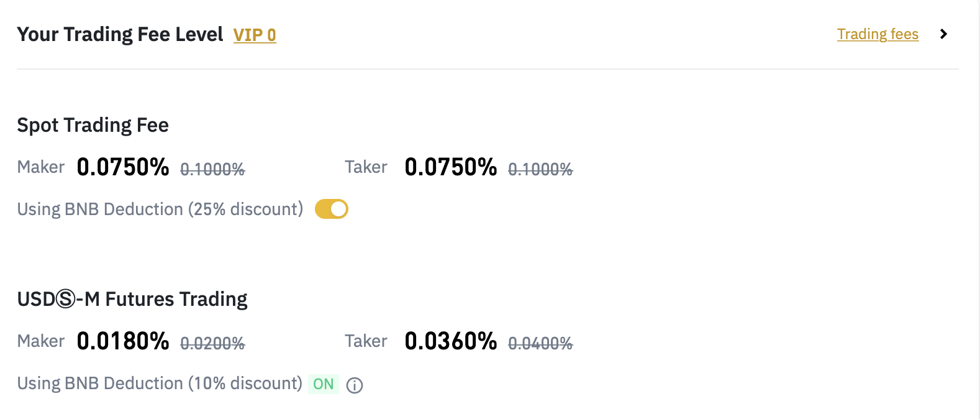
Task: Click the Spot Trading Fee heading
Action: (93, 125)
